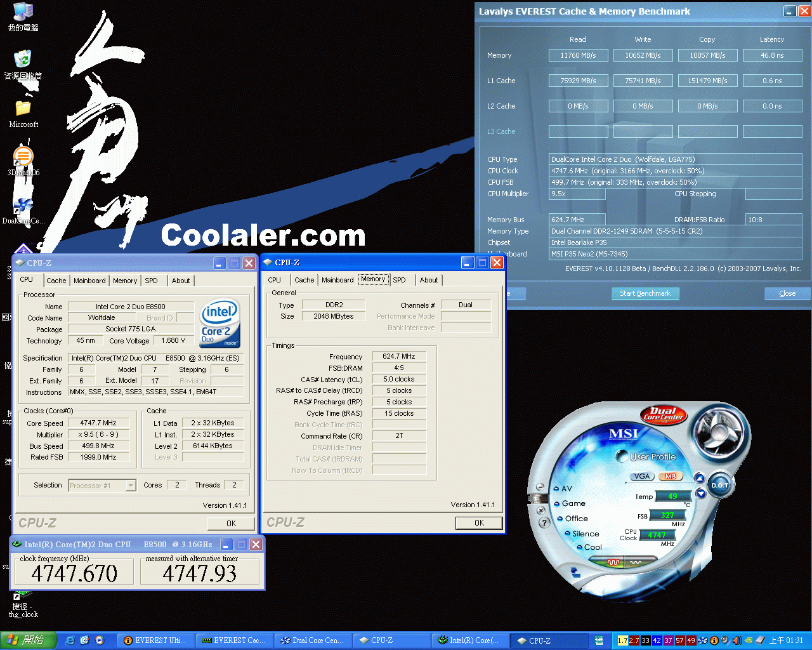Image resolution: width=812 pixels, height=650 pixels.
Task: Click the fan icon in MSI Dual Core Center
Action: point(719,434)
